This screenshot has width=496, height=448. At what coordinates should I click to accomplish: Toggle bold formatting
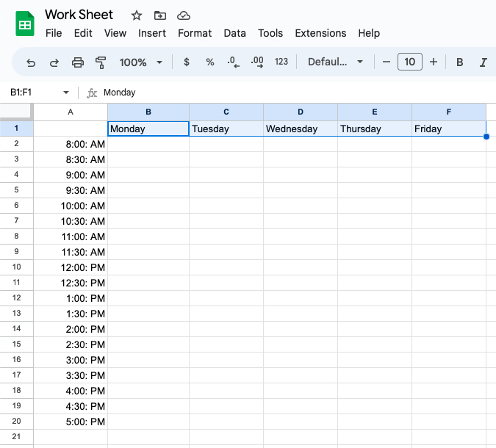459,62
